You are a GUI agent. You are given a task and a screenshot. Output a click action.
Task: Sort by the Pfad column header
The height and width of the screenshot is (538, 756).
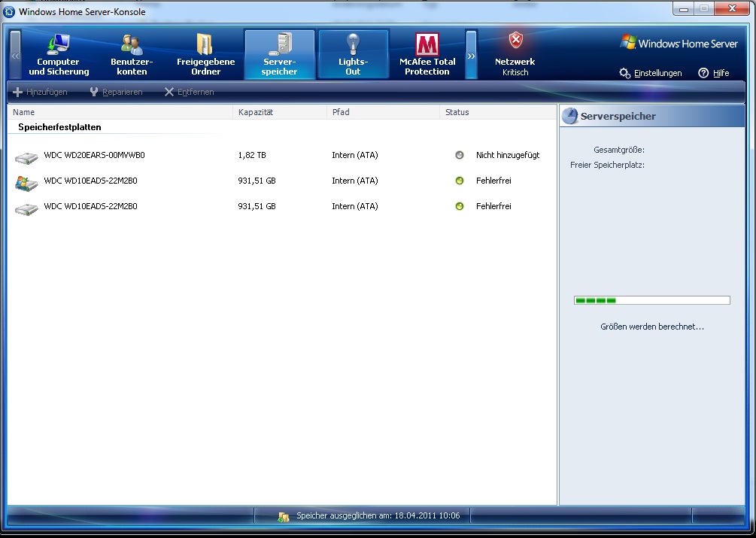click(384, 112)
